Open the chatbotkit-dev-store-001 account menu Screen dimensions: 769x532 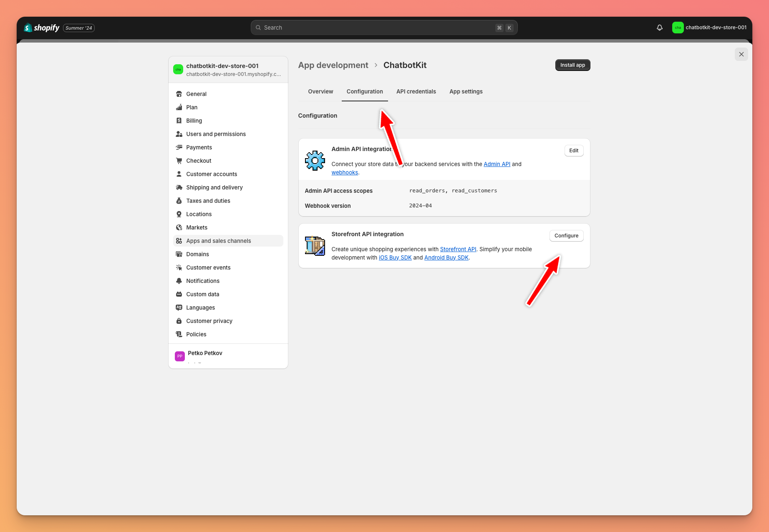(x=709, y=28)
